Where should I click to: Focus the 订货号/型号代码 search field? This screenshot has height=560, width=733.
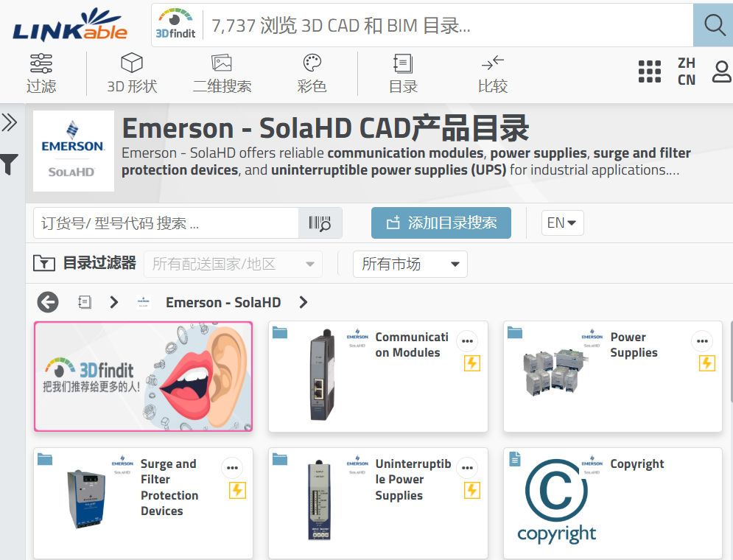(x=166, y=223)
